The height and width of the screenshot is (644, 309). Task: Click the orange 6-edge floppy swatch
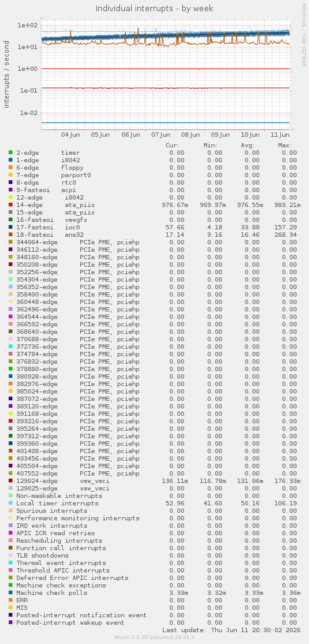(x=11, y=168)
